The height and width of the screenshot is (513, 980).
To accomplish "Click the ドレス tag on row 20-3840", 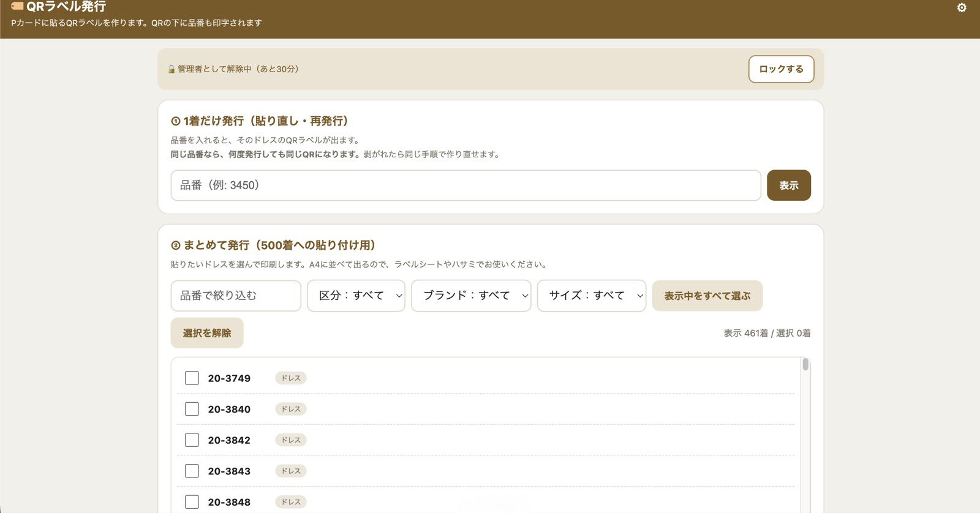I will (x=290, y=409).
